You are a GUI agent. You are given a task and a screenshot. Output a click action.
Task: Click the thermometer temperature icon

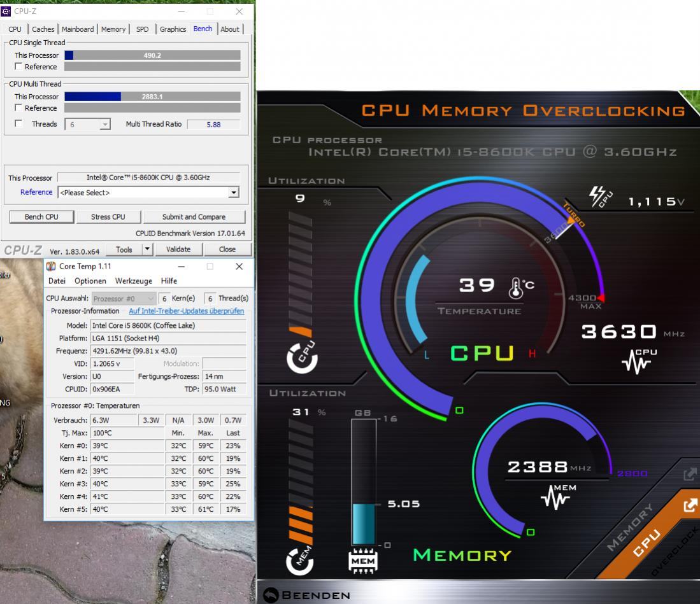coord(516,288)
